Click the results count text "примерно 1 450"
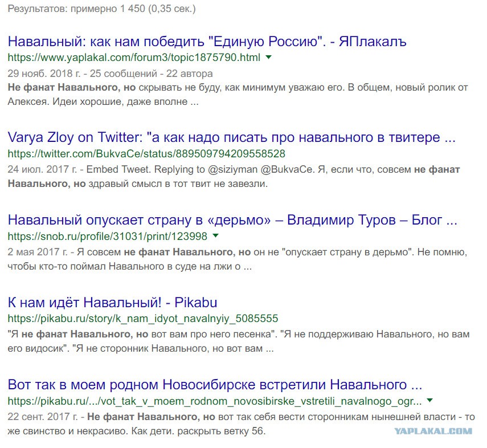 pos(108,9)
